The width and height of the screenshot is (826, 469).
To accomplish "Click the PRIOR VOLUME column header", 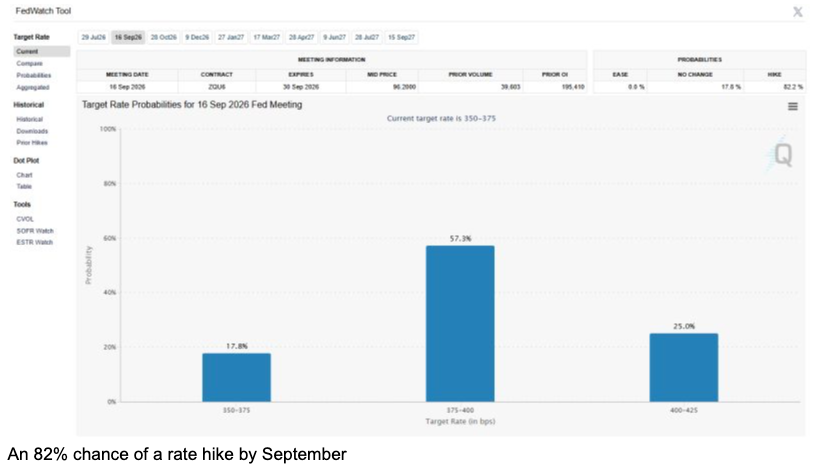I will [470, 74].
